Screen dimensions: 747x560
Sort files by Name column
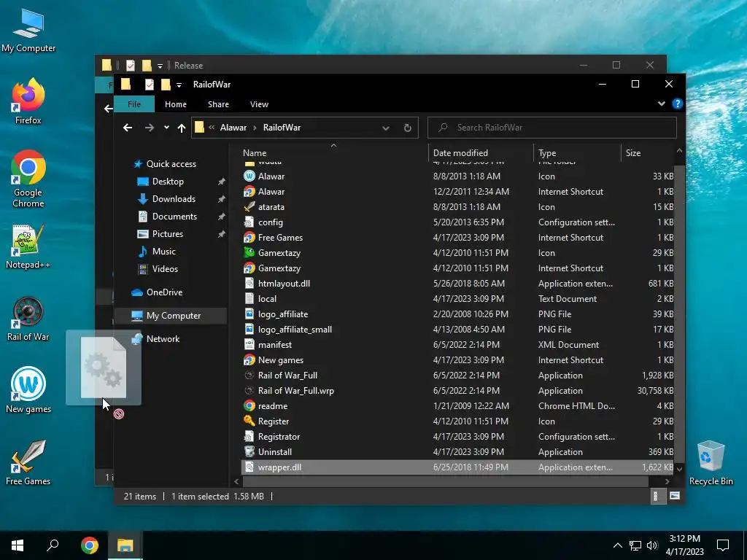tap(334, 153)
